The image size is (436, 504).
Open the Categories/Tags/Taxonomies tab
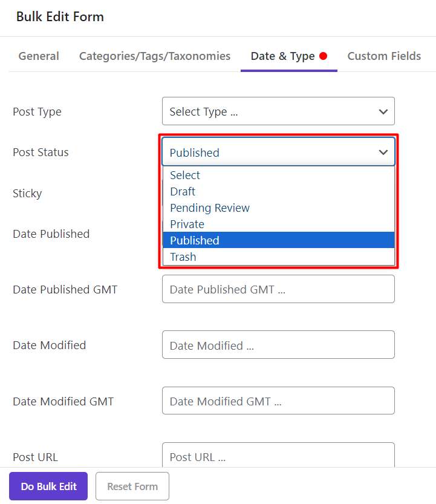(x=155, y=56)
